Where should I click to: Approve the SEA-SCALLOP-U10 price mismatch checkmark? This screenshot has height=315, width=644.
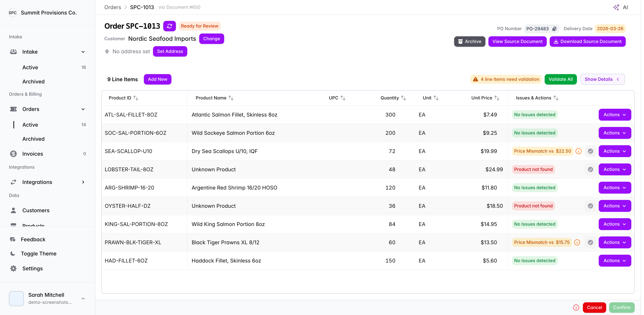[590, 151]
